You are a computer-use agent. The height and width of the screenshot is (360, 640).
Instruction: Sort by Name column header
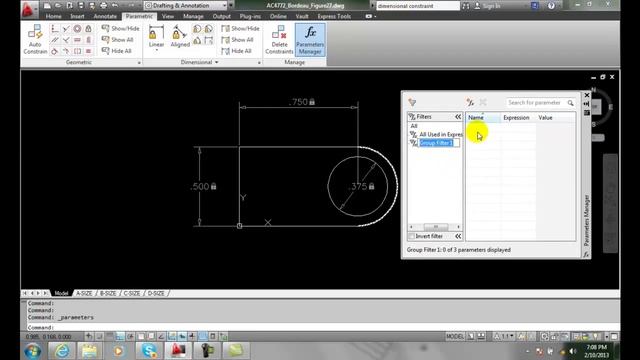(483, 118)
